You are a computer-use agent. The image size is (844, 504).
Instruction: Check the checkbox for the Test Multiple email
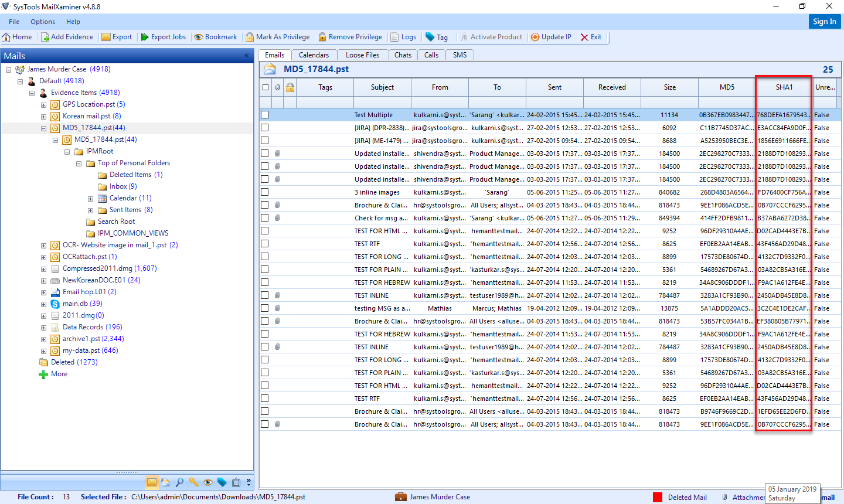264,114
